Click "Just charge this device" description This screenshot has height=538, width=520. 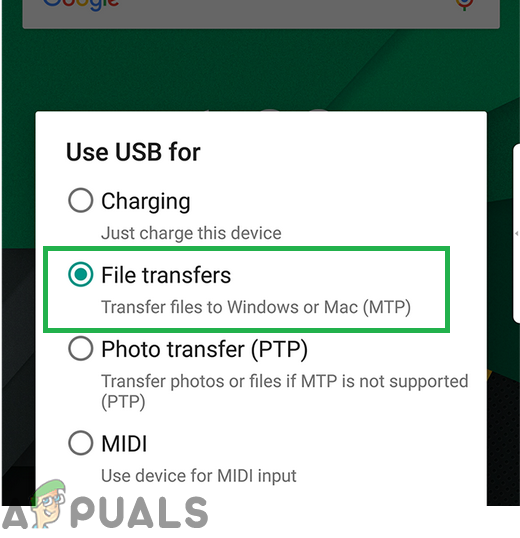(191, 233)
